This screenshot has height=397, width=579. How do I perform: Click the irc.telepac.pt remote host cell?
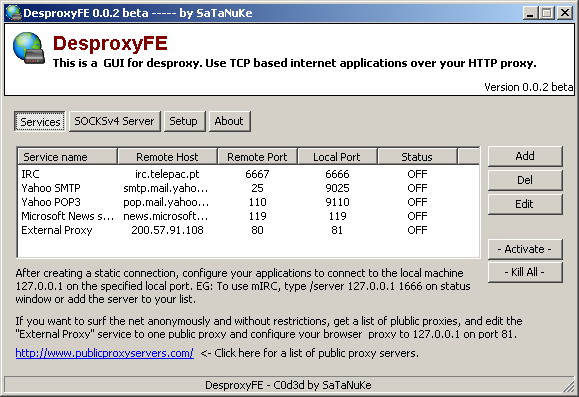click(167, 174)
